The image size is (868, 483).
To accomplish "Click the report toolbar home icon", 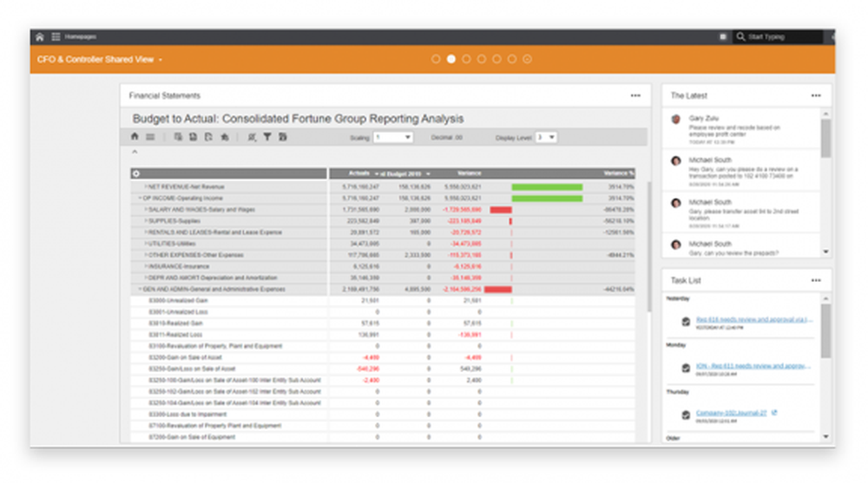I will (x=135, y=137).
